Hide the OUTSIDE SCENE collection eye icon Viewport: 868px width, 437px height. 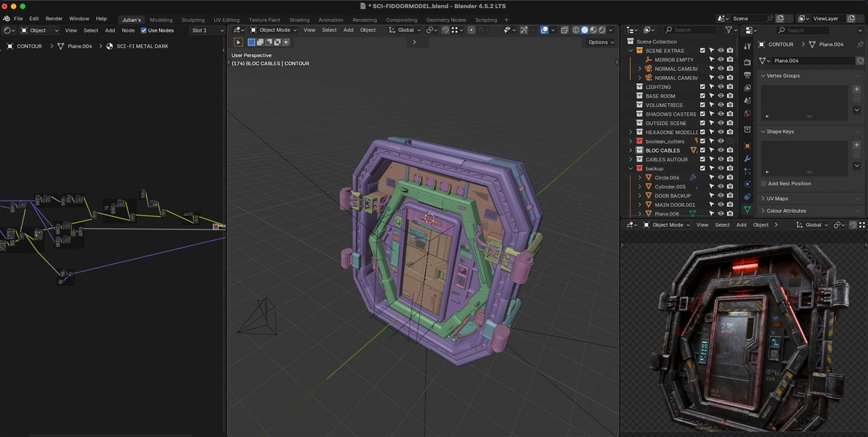pos(721,123)
